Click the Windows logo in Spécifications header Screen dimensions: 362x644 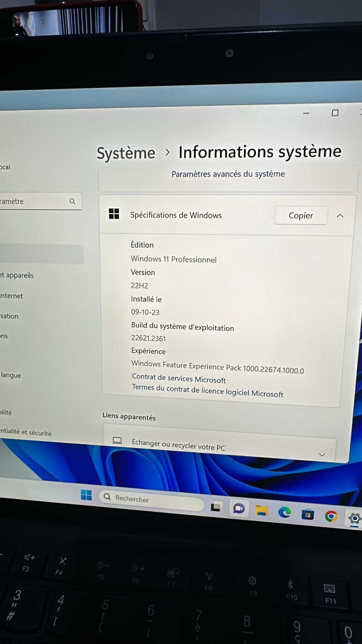114,214
